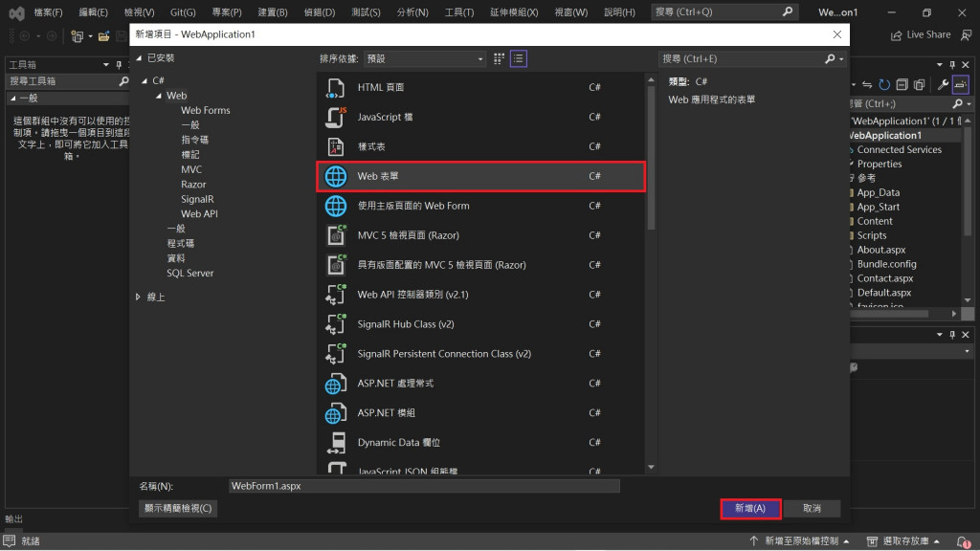This screenshot has height=551, width=980.
Task: Pick 使用主版頁面的 Web Form template
Action: (481, 206)
